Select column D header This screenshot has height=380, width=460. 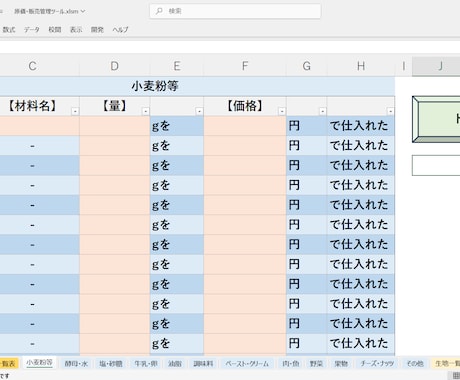(114, 66)
